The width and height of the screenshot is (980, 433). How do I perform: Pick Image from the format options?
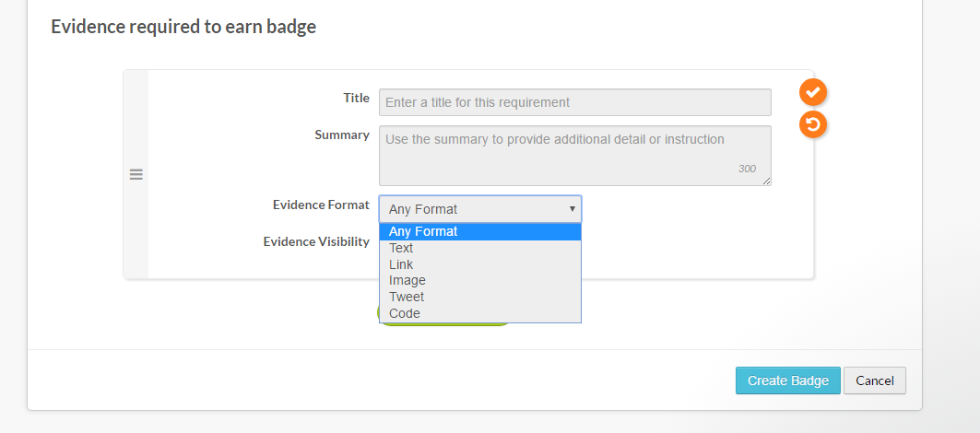coord(479,280)
